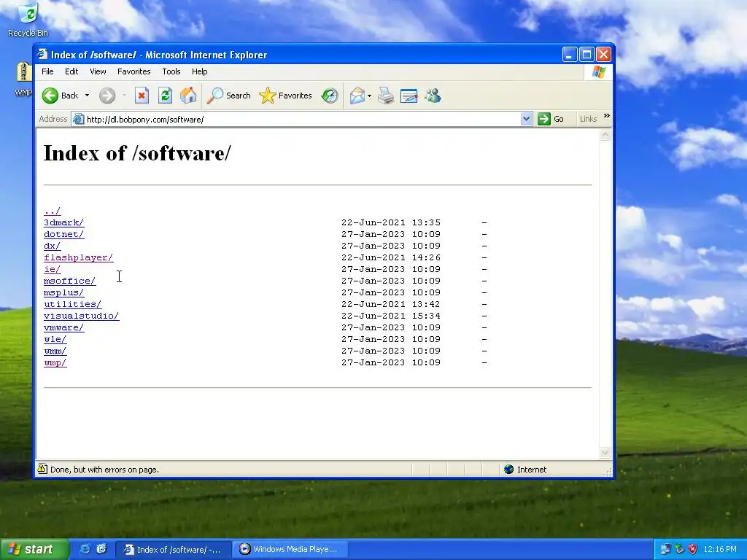This screenshot has height=560, width=747.
Task: Expand the Links toolbar chevron
Action: point(606,116)
